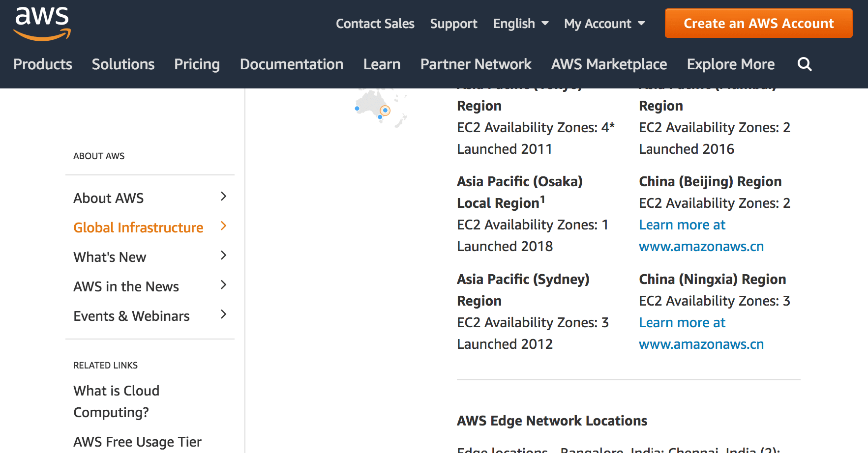Screen dimensions: 868x453
Task: Open the Products menu
Action: [x=43, y=64]
